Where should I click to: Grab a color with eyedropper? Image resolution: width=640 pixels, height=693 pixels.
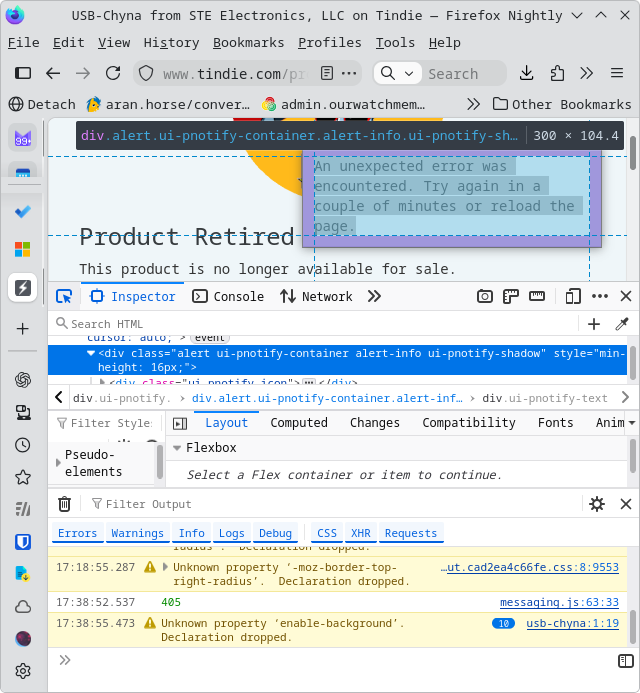coord(622,324)
